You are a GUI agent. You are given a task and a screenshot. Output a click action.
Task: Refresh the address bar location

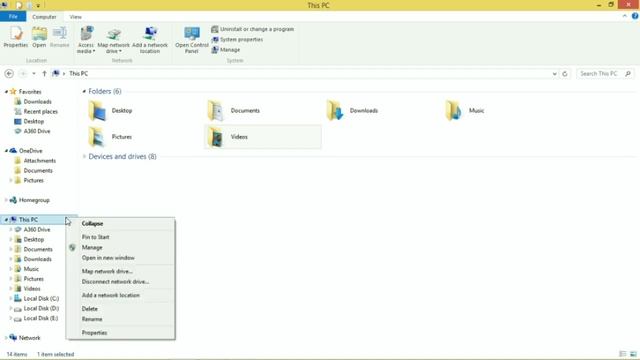(x=565, y=73)
